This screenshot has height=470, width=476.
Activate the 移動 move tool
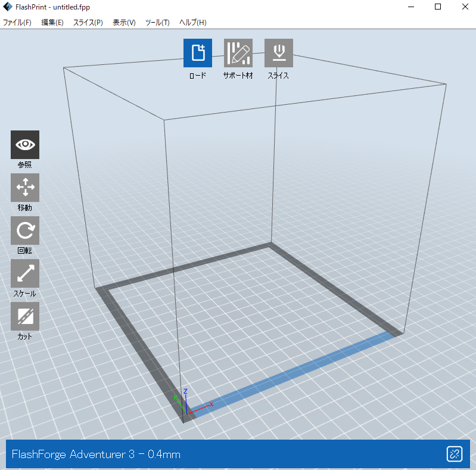click(x=25, y=188)
